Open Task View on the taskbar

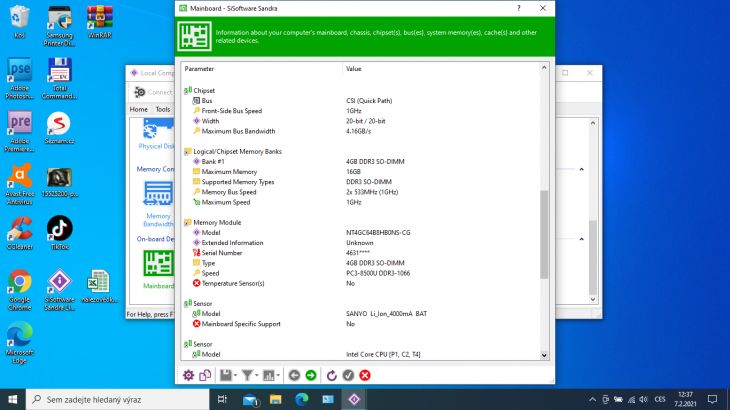[x=223, y=399]
